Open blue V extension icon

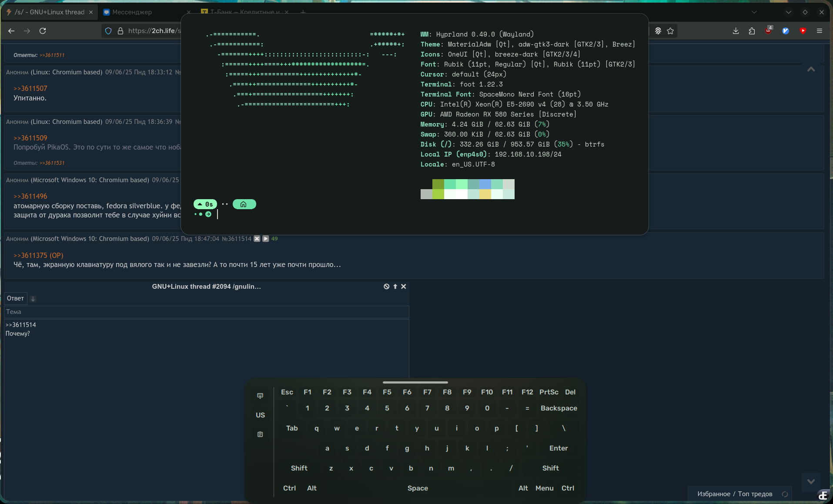pos(786,31)
